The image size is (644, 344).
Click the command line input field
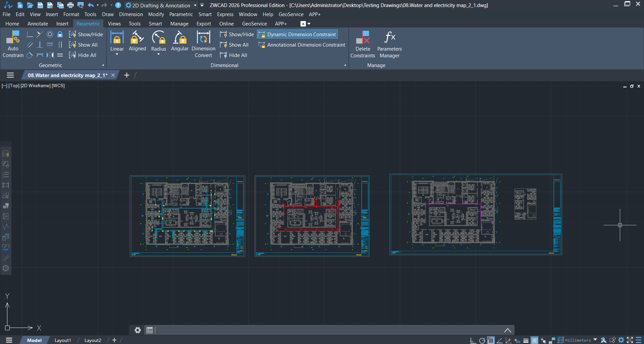pos(329,330)
